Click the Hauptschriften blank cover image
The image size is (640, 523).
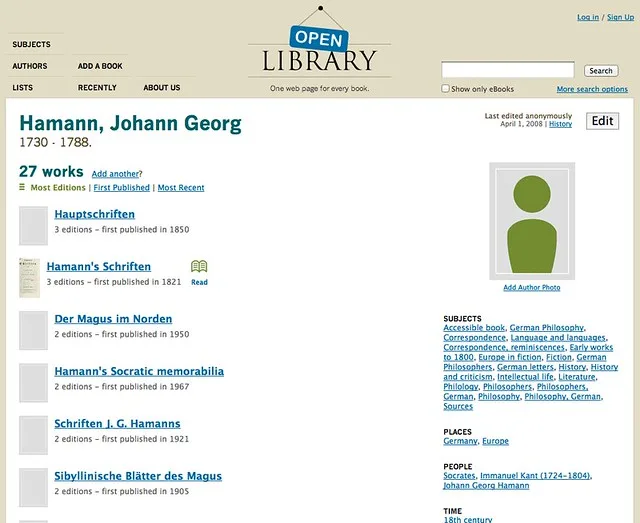(x=34, y=225)
